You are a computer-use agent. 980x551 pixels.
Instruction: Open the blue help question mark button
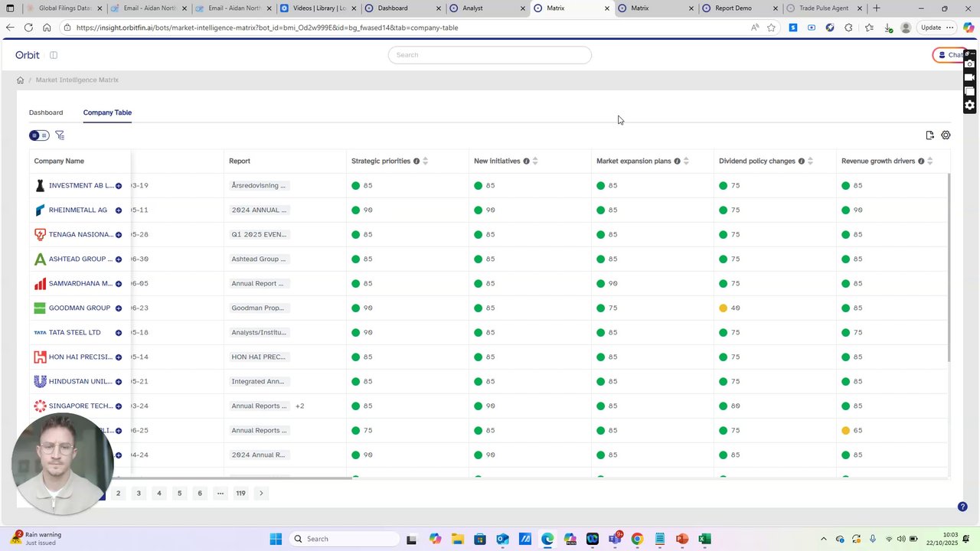(x=962, y=507)
